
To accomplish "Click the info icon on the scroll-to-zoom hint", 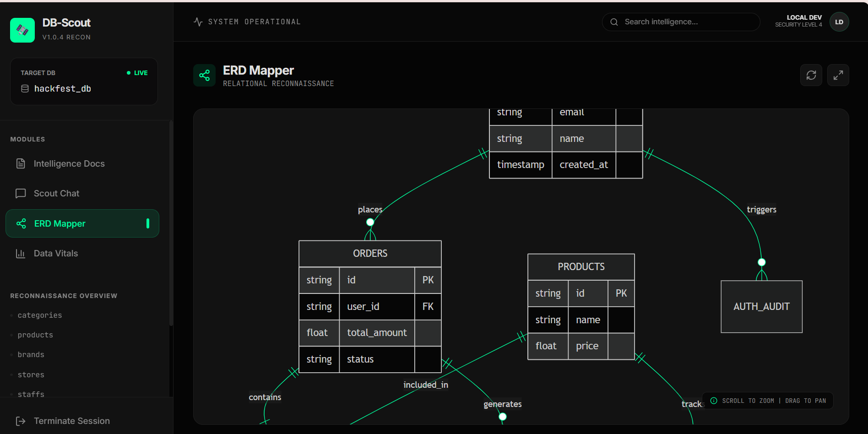I will point(713,401).
